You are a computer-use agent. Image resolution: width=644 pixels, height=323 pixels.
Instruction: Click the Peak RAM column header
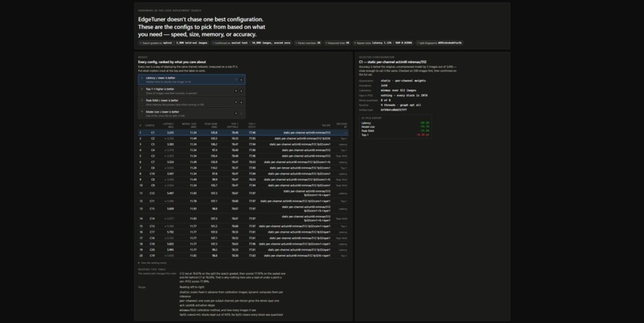pos(211,125)
